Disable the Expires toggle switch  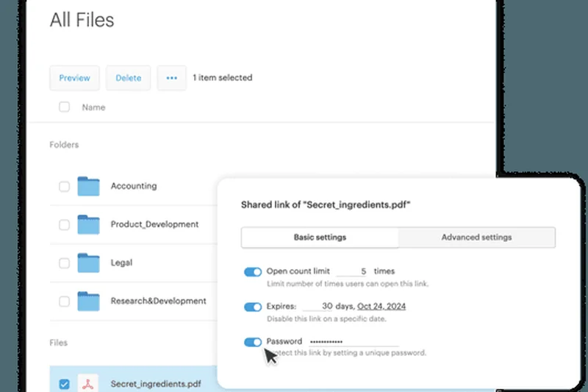tap(253, 307)
